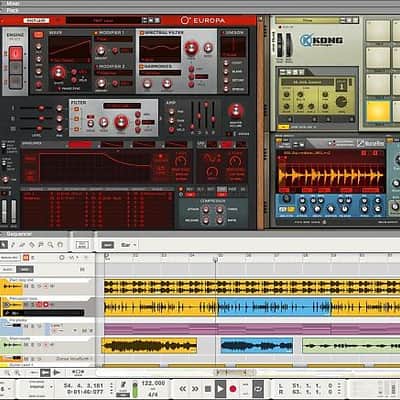Click the rewind button in transport
Image resolution: width=400 pixels, height=400 pixels.
pos(183,389)
